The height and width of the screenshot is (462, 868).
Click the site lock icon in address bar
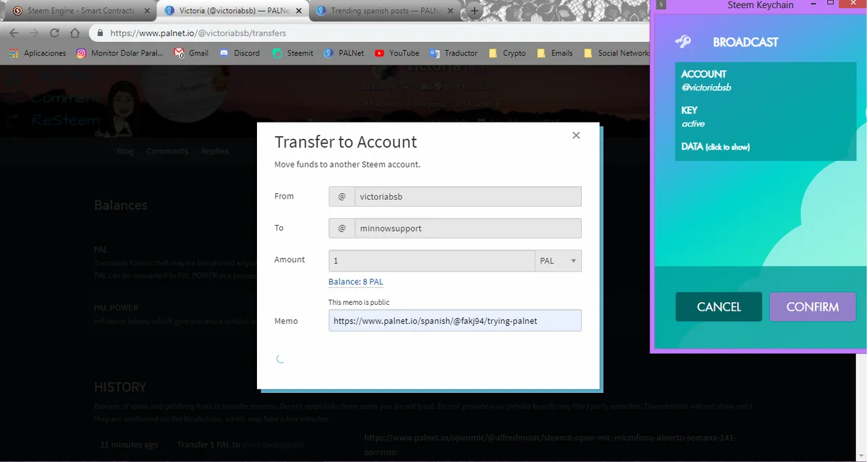pyautogui.click(x=100, y=33)
